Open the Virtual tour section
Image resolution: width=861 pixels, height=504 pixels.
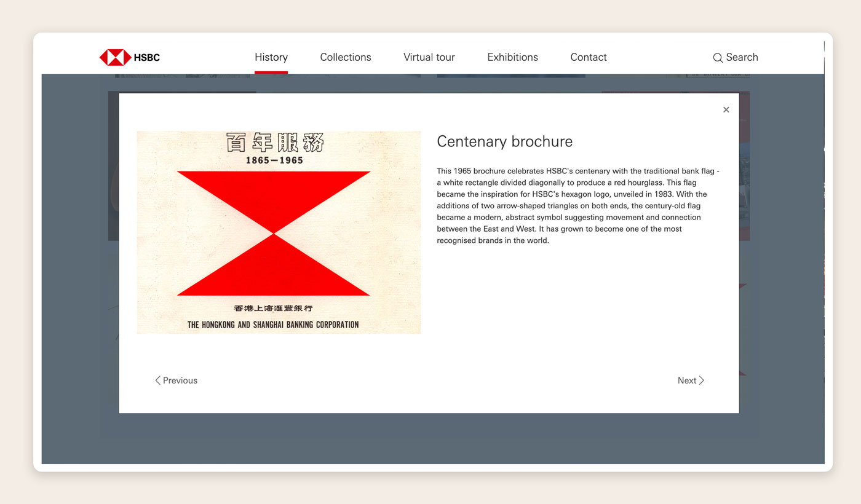pyautogui.click(x=429, y=57)
